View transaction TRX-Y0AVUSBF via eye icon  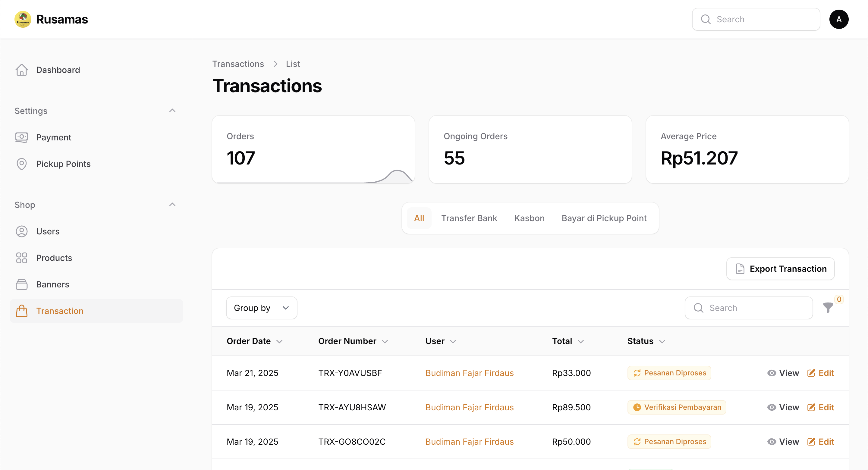[x=771, y=373]
